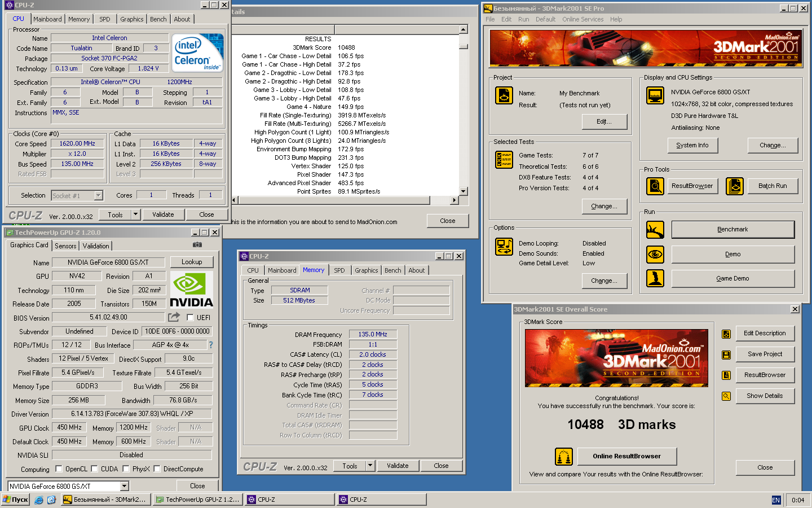
Task: Switch to 3DMark2001 taskbar button
Action: (x=105, y=500)
